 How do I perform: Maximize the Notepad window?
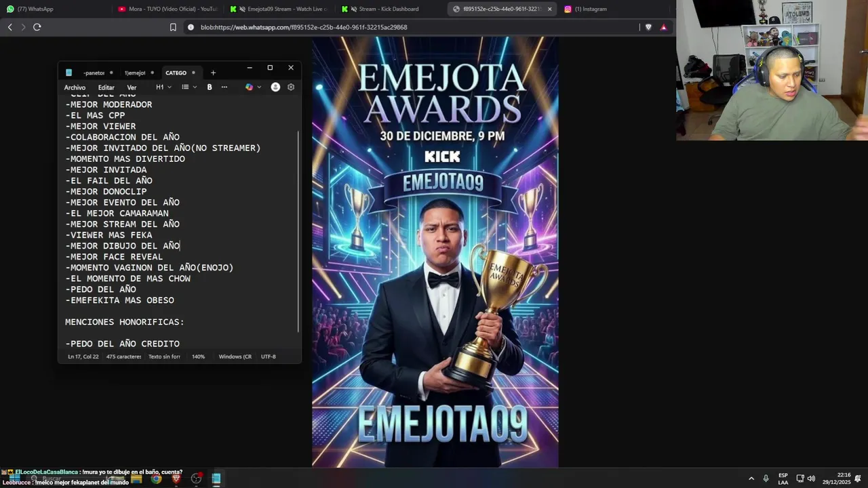coord(270,68)
